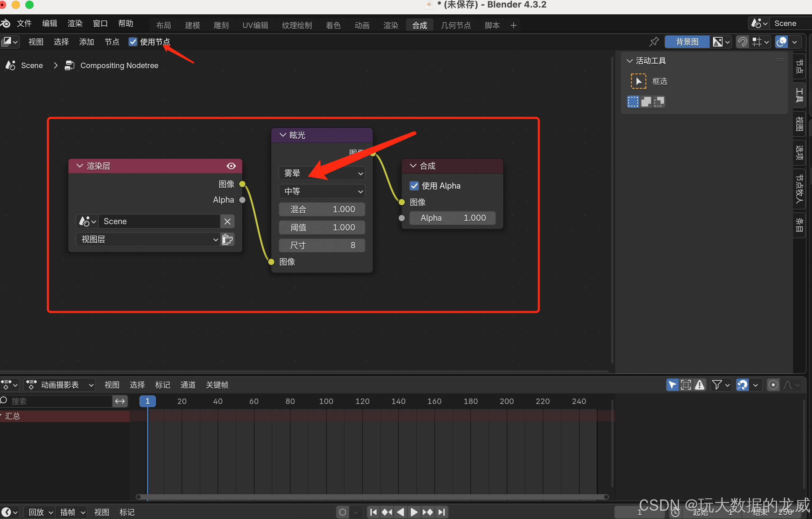
Task: Toggle the Use Nodes checkbox
Action: pos(133,42)
